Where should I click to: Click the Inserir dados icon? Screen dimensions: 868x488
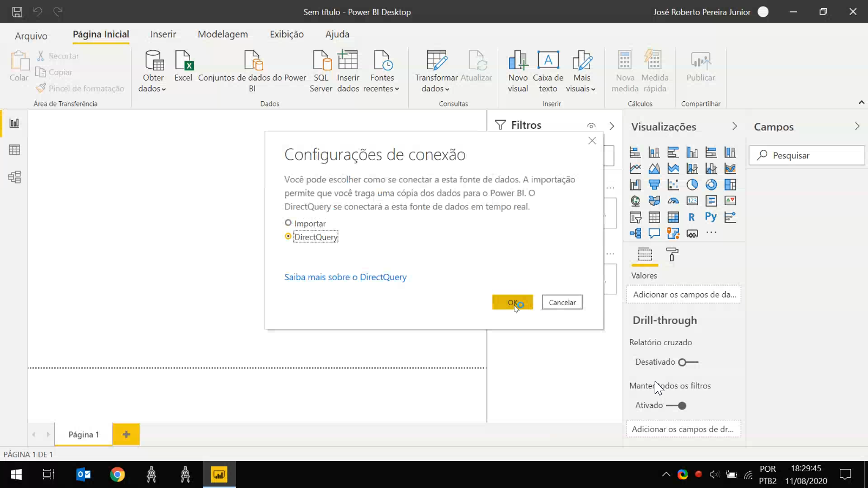348,71
